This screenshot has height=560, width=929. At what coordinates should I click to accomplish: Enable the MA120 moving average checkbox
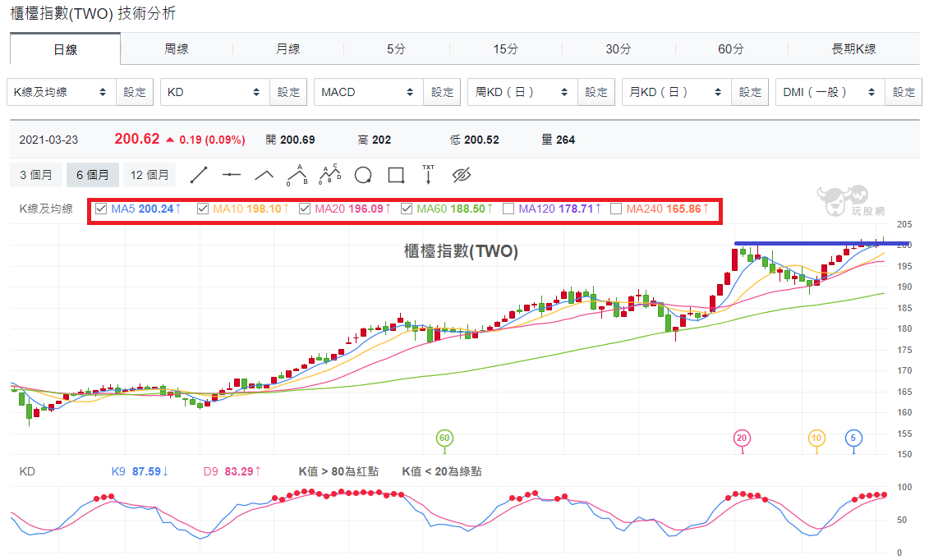pos(508,209)
